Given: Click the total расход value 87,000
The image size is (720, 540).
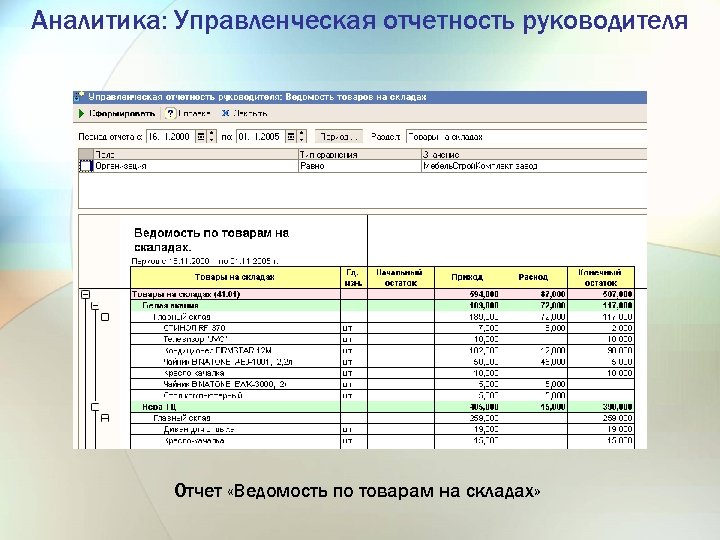Looking at the screenshot, I should [552, 294].
